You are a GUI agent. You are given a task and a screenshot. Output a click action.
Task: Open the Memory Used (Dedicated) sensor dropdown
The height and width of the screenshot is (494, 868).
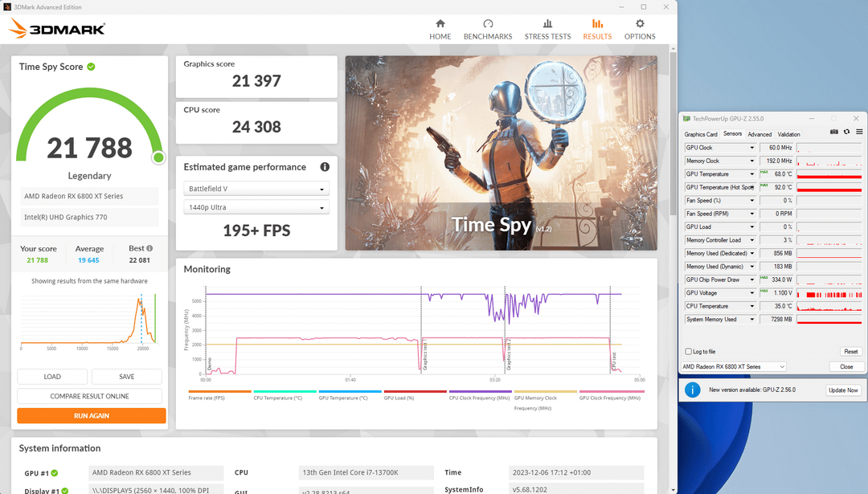pos(751,253)
